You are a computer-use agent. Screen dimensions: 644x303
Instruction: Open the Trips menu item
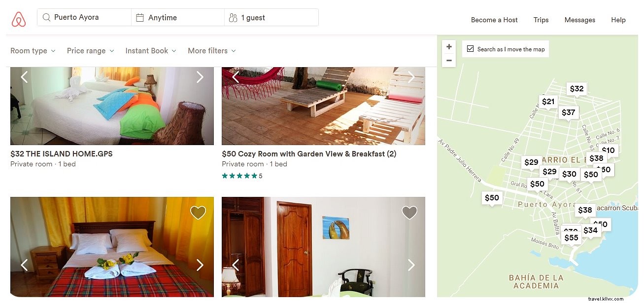coord(541,20)
